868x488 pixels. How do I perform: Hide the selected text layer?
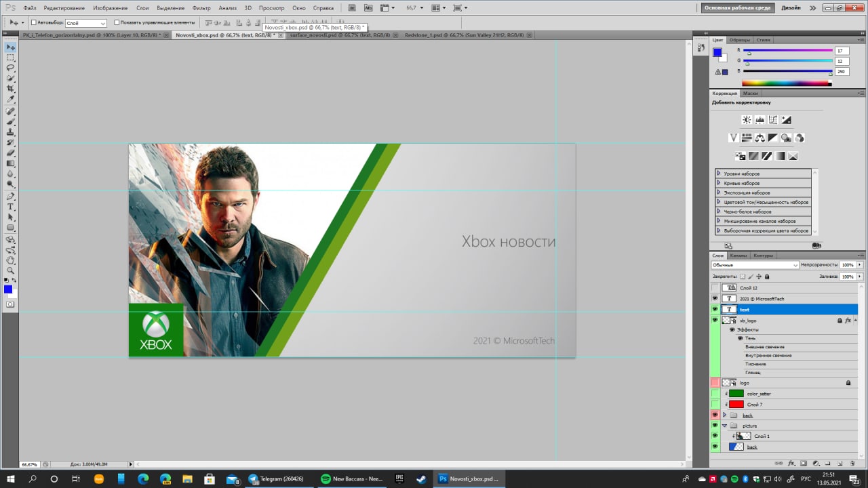[x=715, y=309]
